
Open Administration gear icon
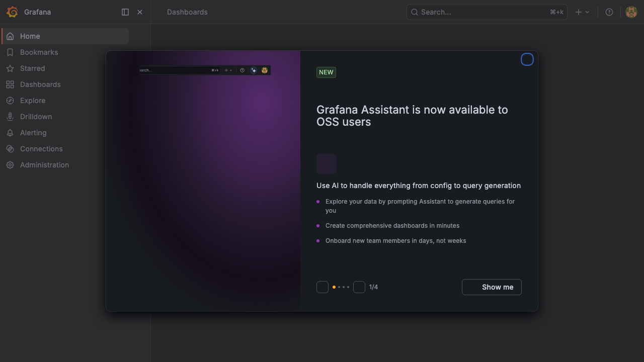10,165
